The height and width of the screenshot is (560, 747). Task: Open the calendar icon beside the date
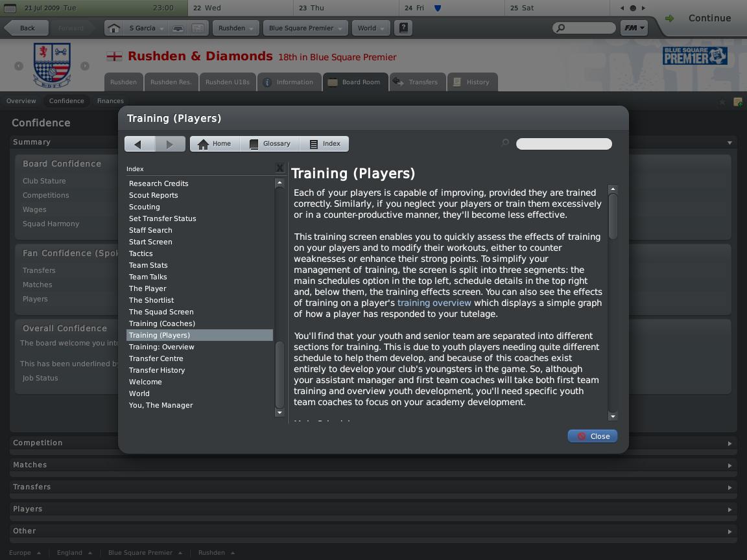coord(10,8)
